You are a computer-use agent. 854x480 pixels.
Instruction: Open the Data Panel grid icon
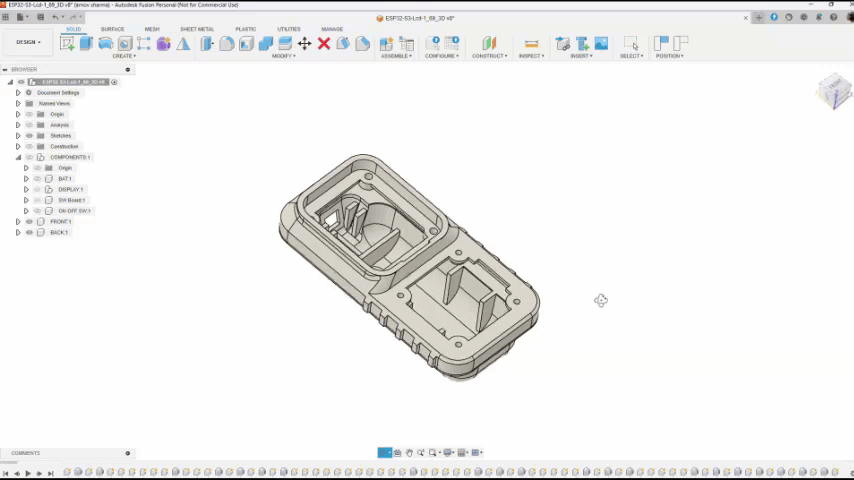click(5, 17)
